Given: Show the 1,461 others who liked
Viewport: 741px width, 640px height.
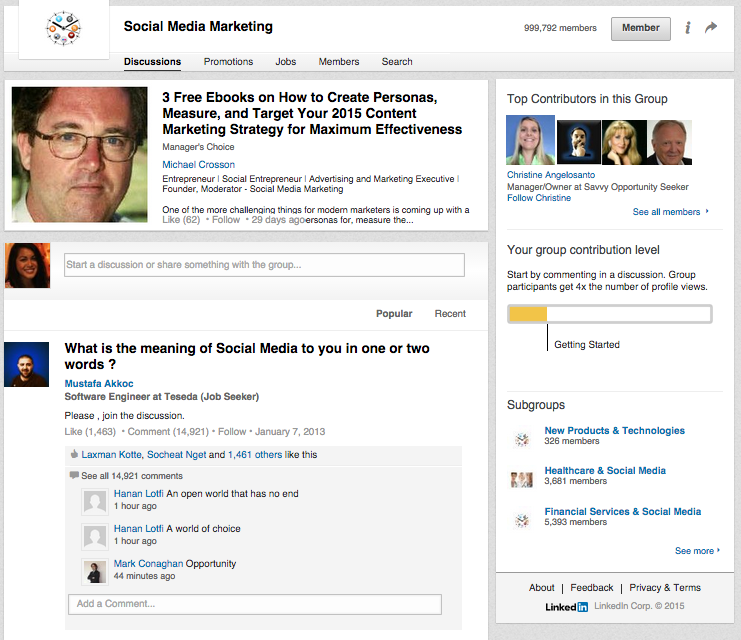Looking at the screenshot, I should click(x=255, y=454).
